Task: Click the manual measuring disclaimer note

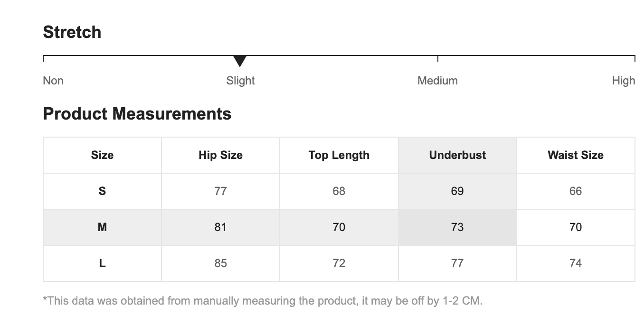Action: tap(263, 301)
